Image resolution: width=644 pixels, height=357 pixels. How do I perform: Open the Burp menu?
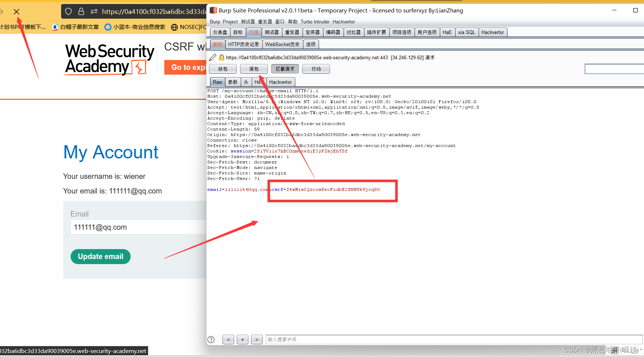[215, 22]
